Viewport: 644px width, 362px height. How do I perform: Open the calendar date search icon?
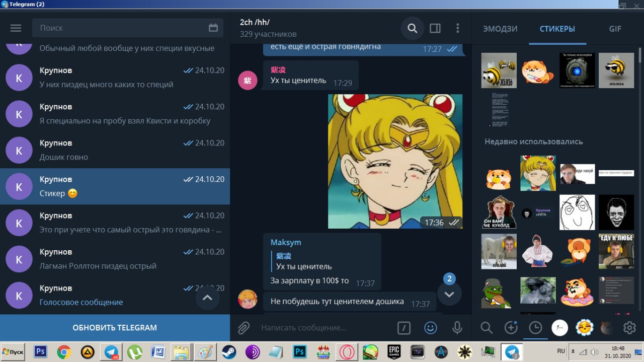213,28
